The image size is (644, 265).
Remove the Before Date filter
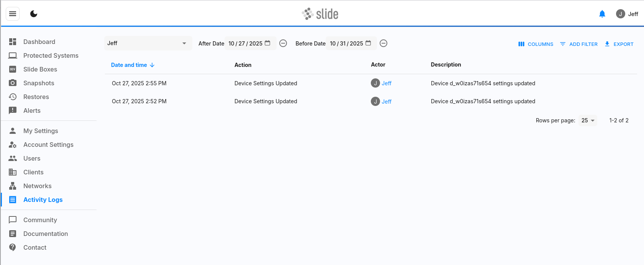383,43
